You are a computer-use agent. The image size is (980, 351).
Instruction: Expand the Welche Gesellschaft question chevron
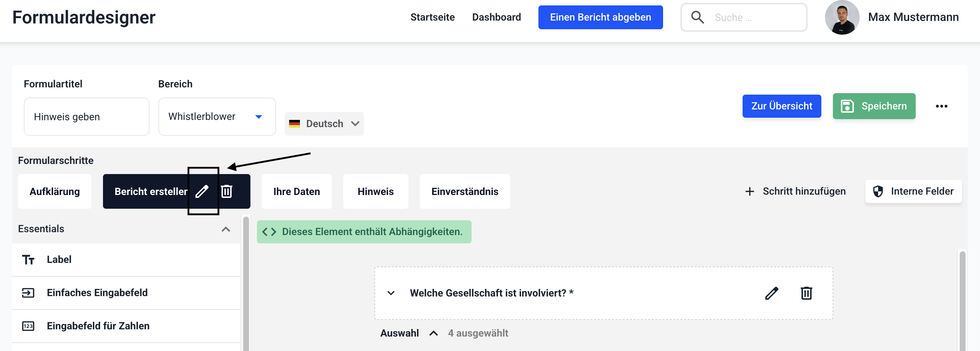391,293
